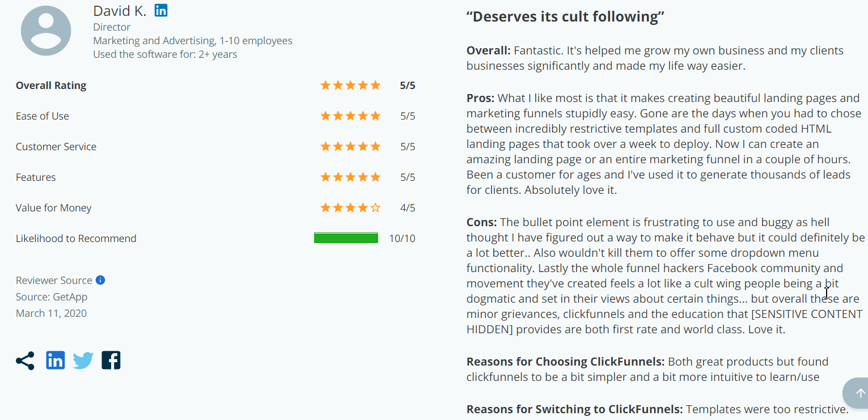The image size is (868, 420).
Task: Open the Reviewer Source info icon
Action: [x=100, y=280]
